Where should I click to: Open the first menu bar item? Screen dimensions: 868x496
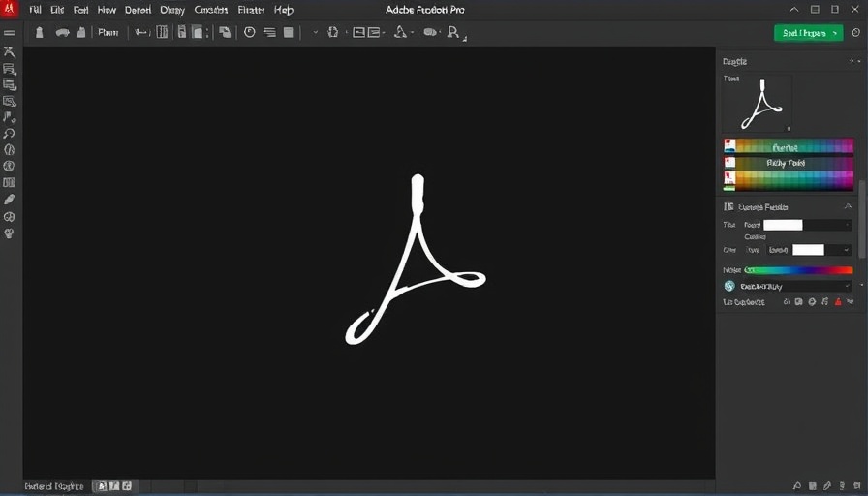[x=36, y=10]
